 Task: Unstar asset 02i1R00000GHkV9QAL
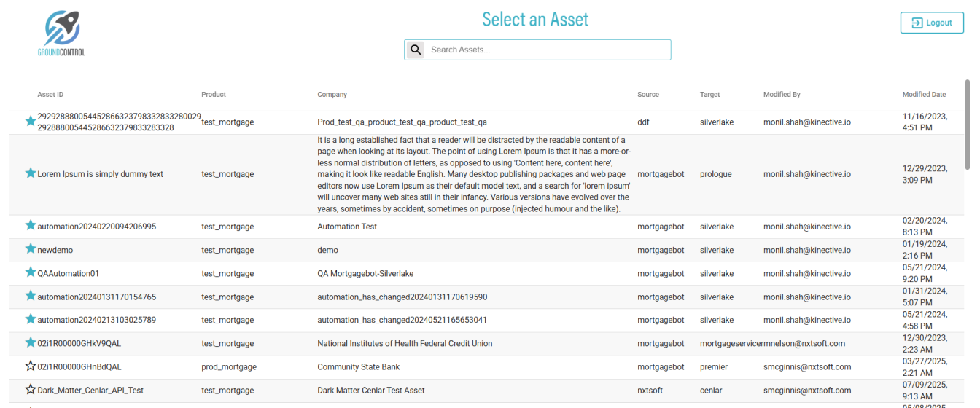tap(31, 342)
